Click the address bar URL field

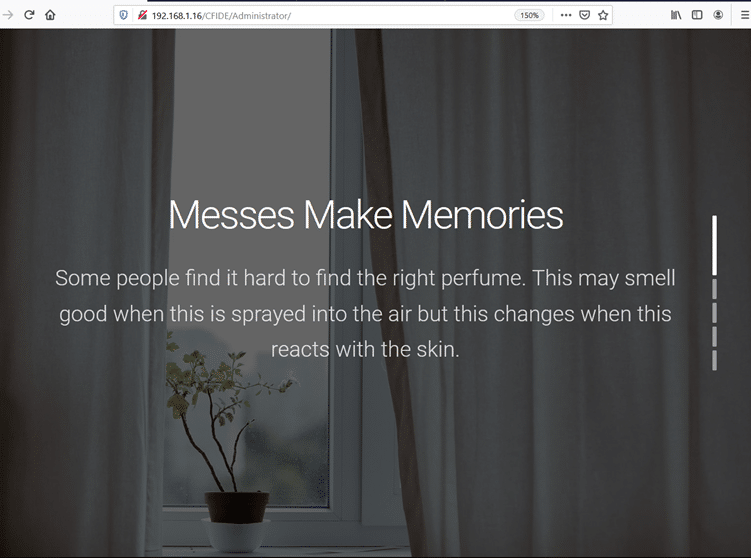pyautogui.click(x=330, y=15)
